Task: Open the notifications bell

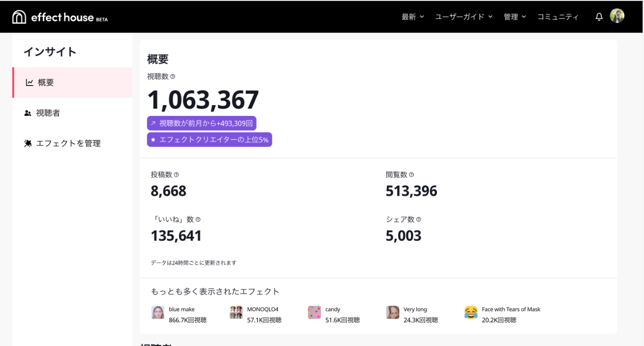Action: tap(599, 17)
